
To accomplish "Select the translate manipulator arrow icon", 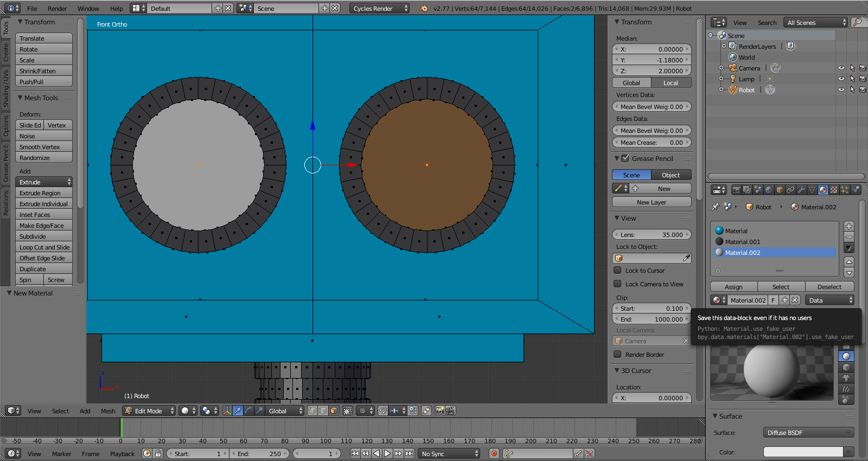I will click(x=238, y=411).
